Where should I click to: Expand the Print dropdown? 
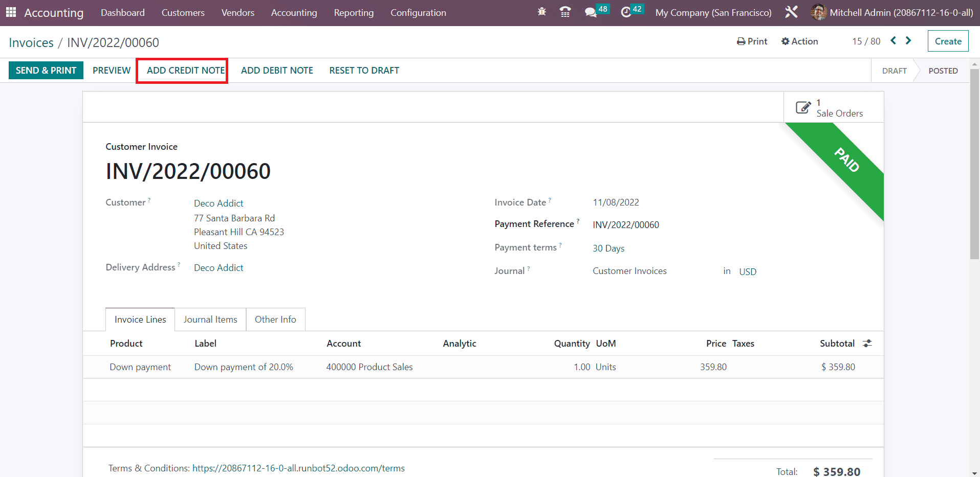tap(752, 41)
